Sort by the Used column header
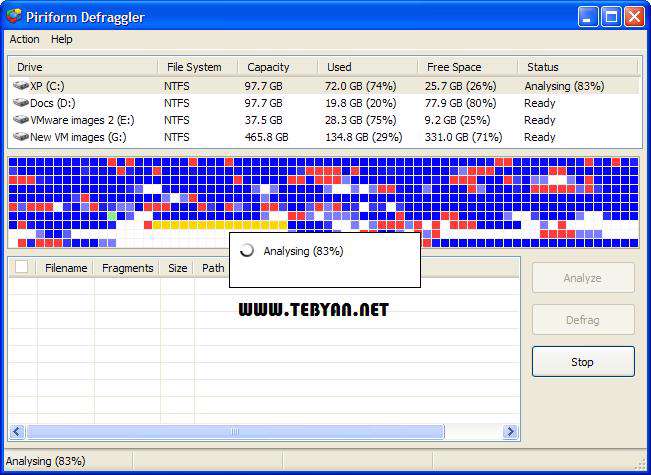The height and width of the screenshot is (475, 651). click(x=368, y=67)
